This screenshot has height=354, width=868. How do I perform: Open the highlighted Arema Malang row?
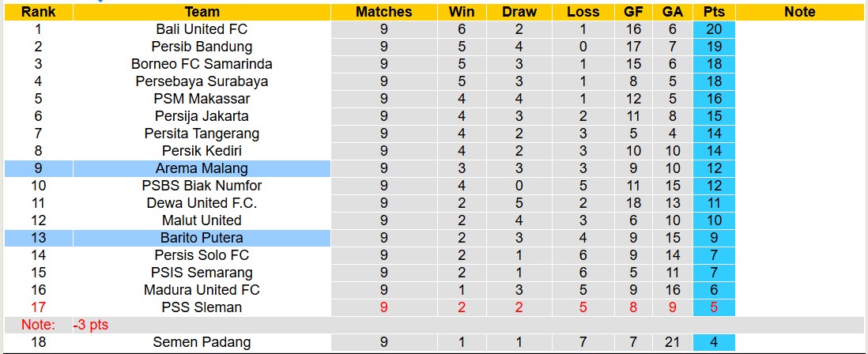(x=202, y=168)
